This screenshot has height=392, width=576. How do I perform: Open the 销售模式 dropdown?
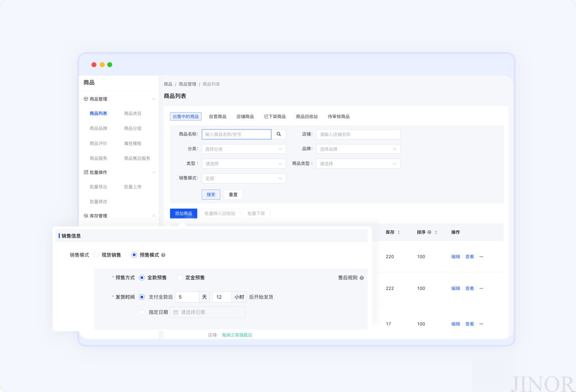(244, 178)
